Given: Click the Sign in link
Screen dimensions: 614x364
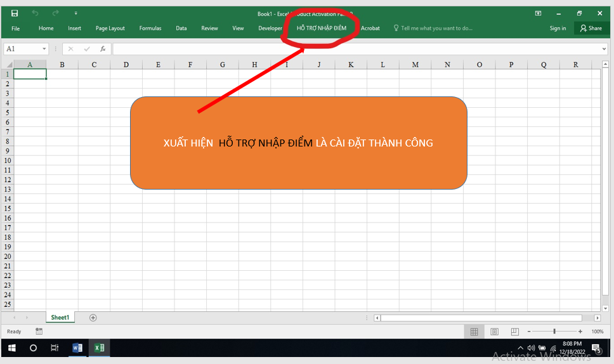Looking at the screenshot, I should coord(558,28).
